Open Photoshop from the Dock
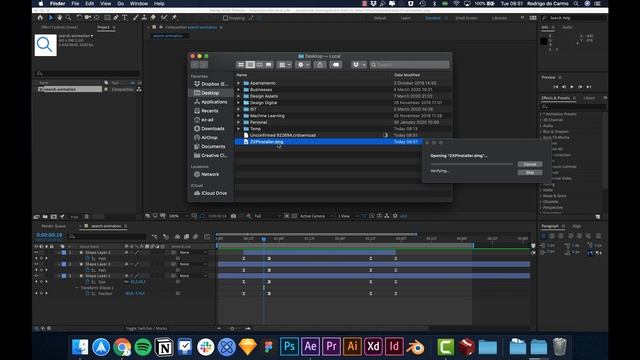640x360 pixels. (289, 347)
